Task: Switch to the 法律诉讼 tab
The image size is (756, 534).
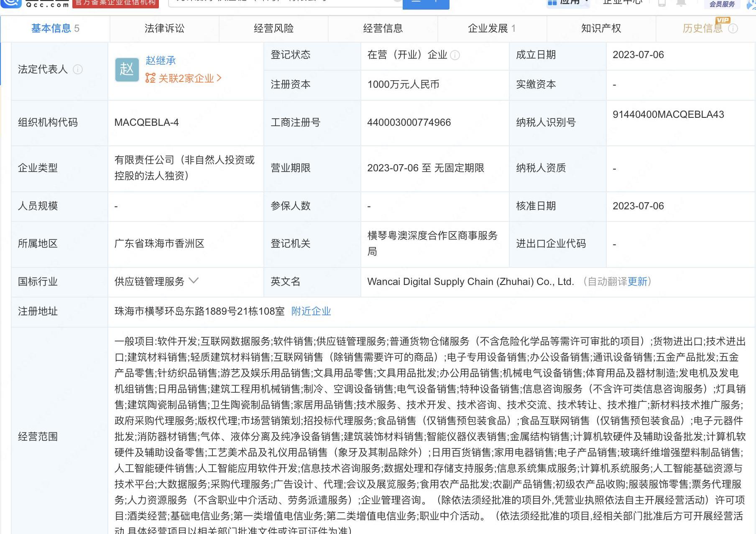Action: 164,28
